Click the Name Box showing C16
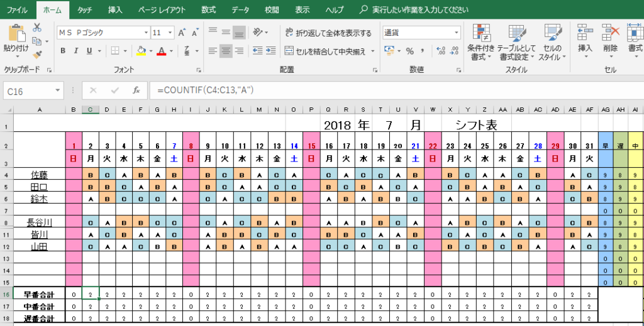Image resolution: width=644 pixels, height=326 pixels. click(33, 90)
